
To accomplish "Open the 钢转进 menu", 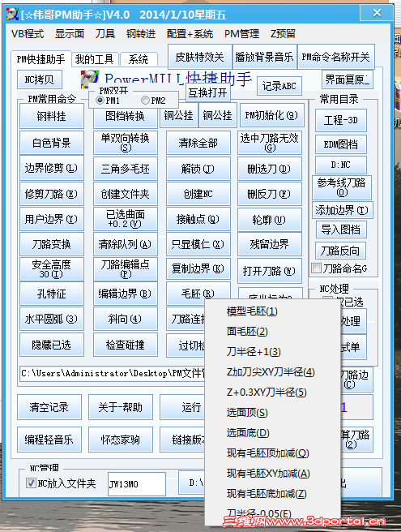I will 141,34.
